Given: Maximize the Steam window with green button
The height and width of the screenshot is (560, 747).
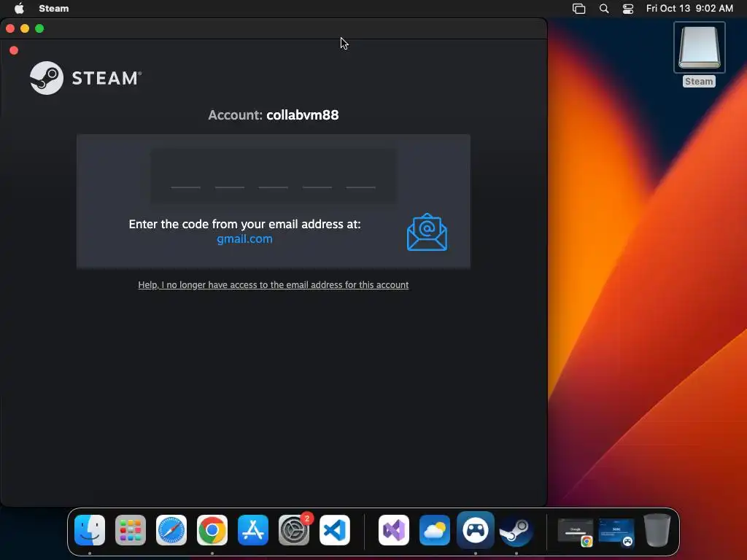Looking at the screenshot, I should click(x=39, y=28).
